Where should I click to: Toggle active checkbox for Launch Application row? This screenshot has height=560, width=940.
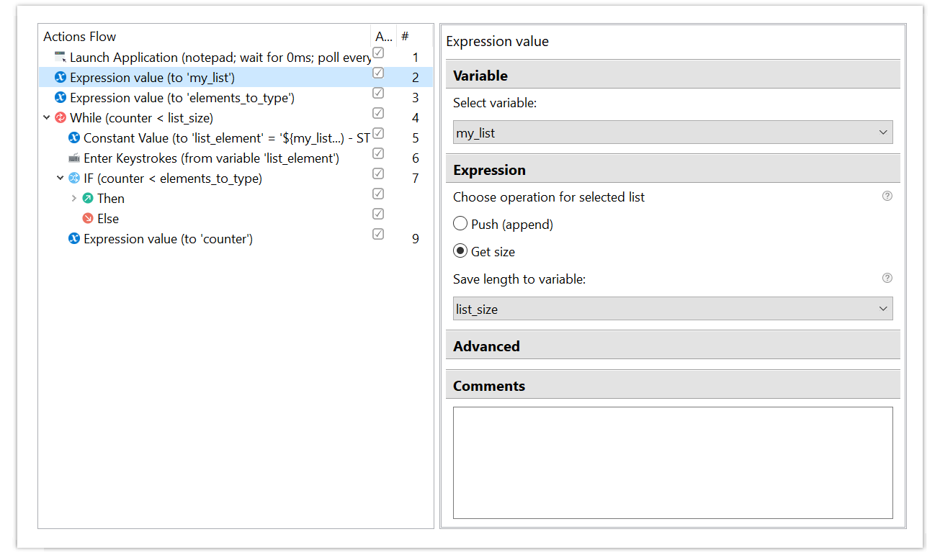378,53
